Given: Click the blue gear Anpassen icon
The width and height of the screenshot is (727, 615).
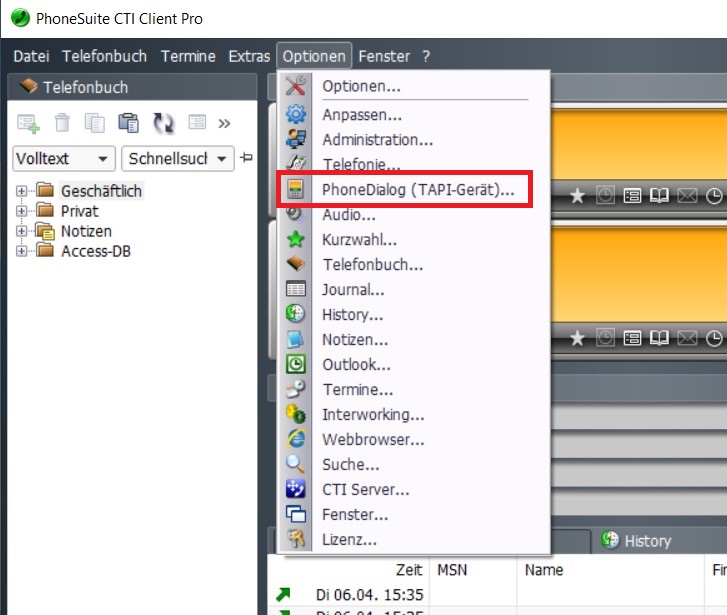Looking at the screenshot, I should pyautogui.click(x=295, y=114).
